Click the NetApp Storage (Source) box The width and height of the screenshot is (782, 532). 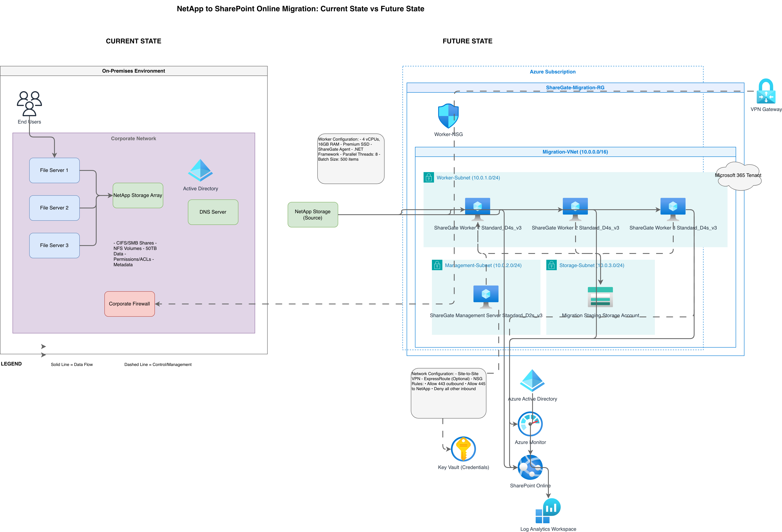313,214
